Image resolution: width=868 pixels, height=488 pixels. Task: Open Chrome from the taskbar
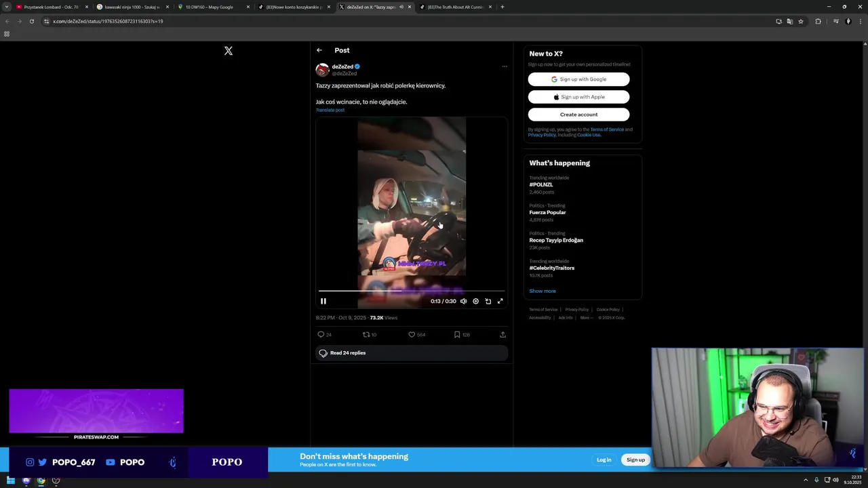[41, 481]
